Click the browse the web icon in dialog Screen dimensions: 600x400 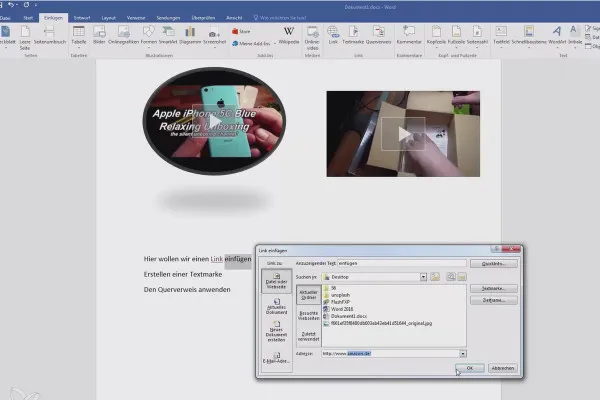click(451, 277)
